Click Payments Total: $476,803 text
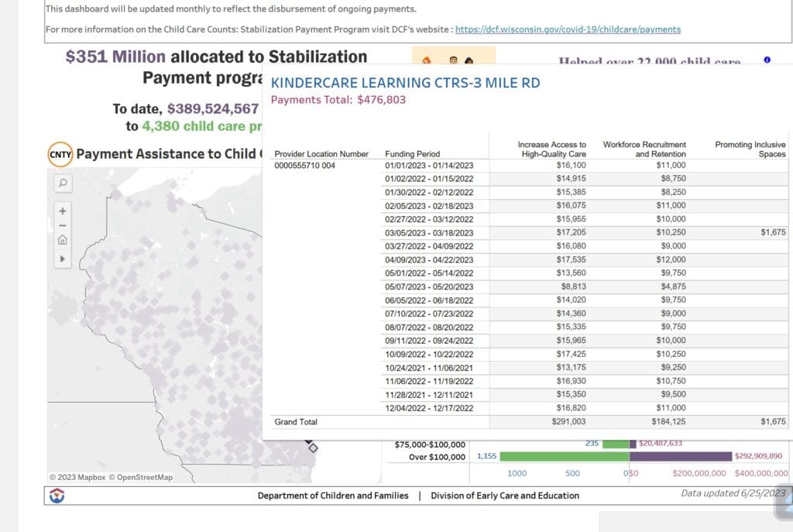The height and width of the screenshot is (532, 793). click(x=338, y=100)
